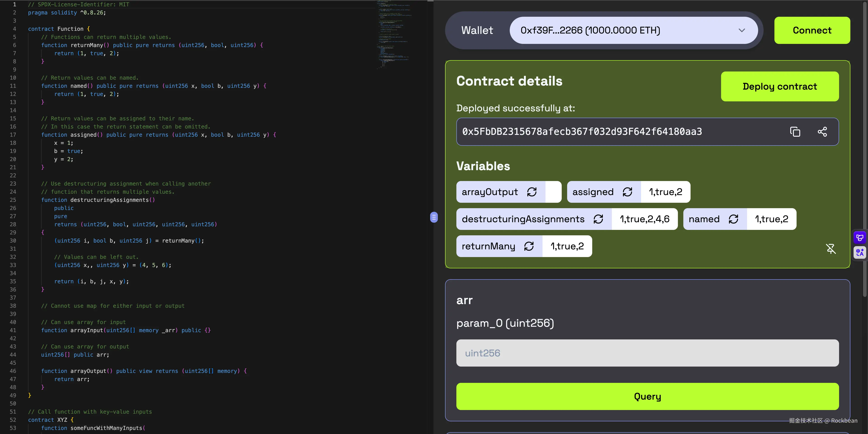Screen dimensions: 868x434
Task: Refresh the returnMany variable
Action: (x=529, y=246)
